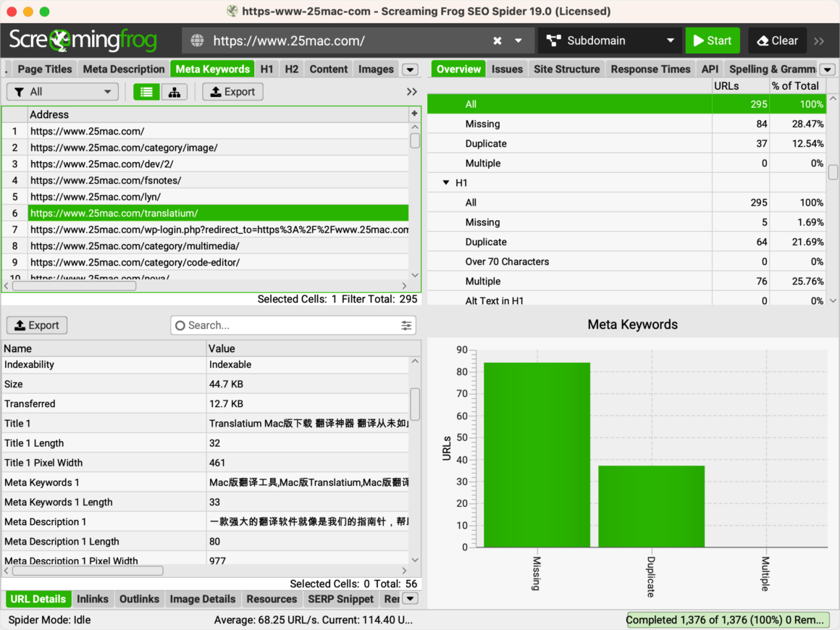This screenshot has height=630, width=840.
Task: Collapse the H1 section in Overview
Action: [x=446, y=182]
